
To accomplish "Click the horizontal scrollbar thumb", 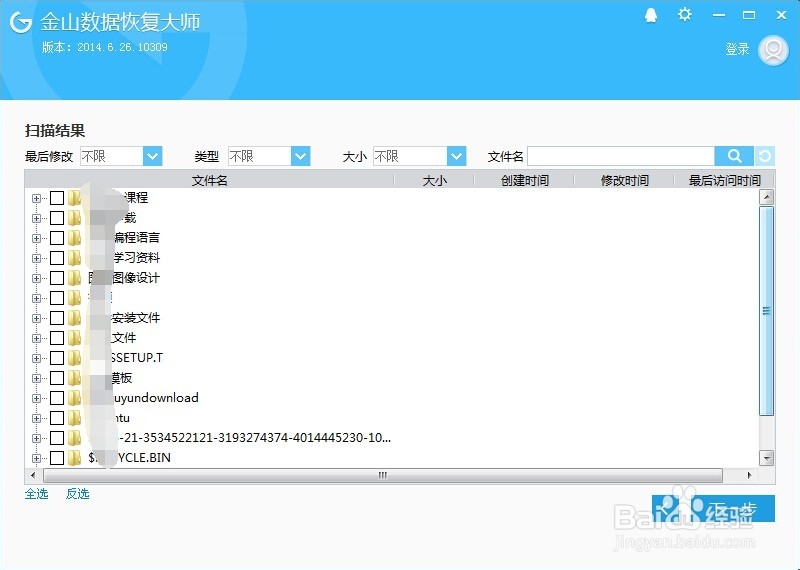I will (x=383, y=475).
